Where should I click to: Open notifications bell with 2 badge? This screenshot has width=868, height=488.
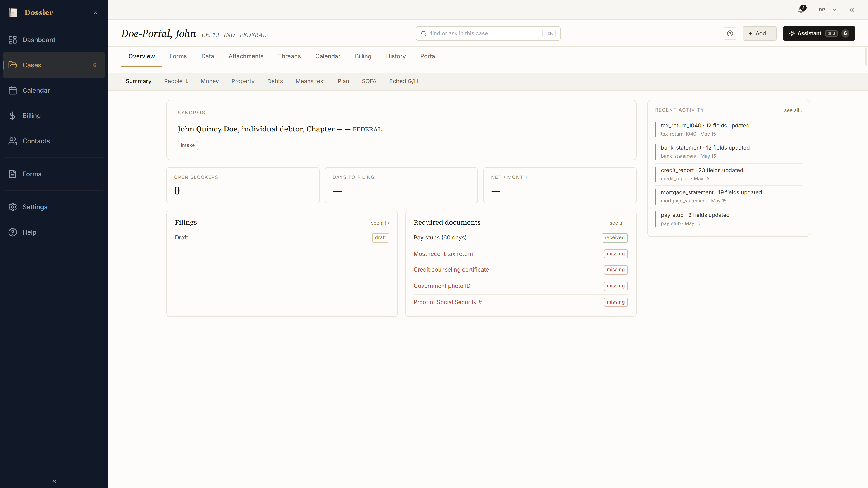pyautogui.click(x=802, y=10)
